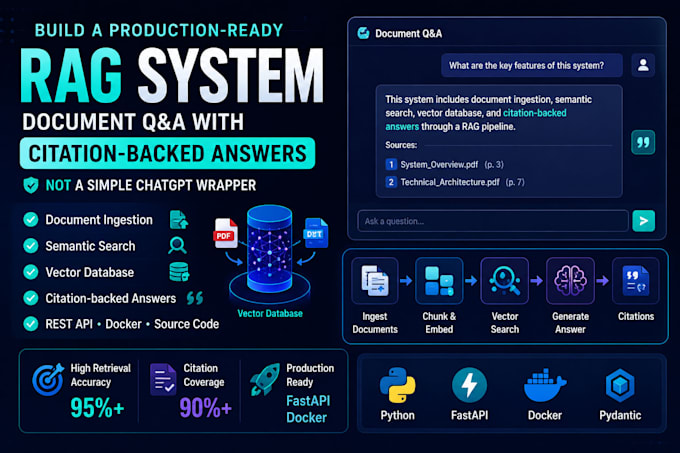Click the checkmark beside Document Ingestion

pyautogui.click(x=31, y=220)
